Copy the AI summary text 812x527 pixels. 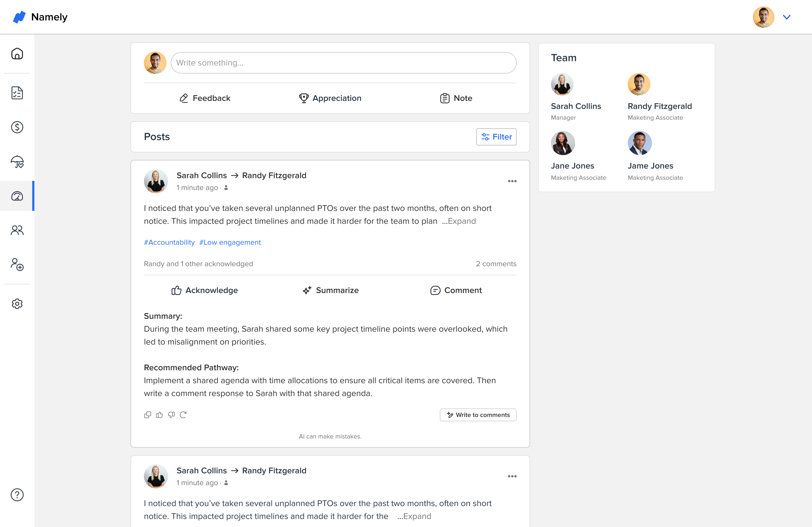pos(147,415)
